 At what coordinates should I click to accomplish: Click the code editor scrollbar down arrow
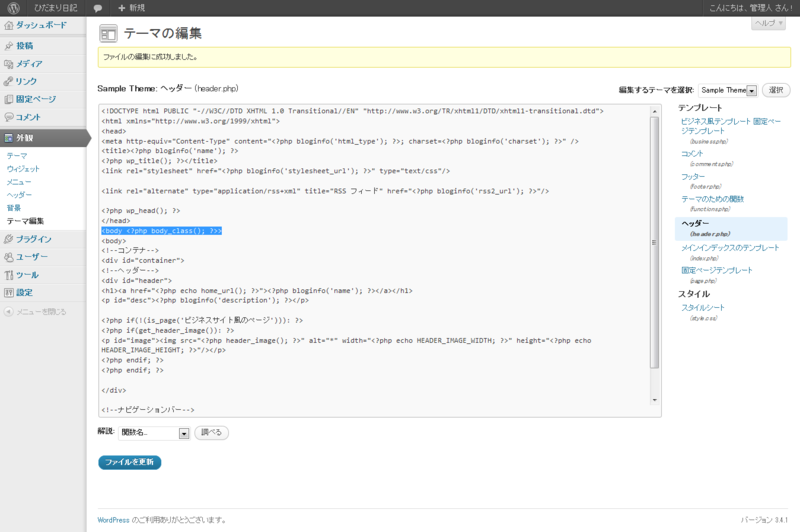point(655,400)
